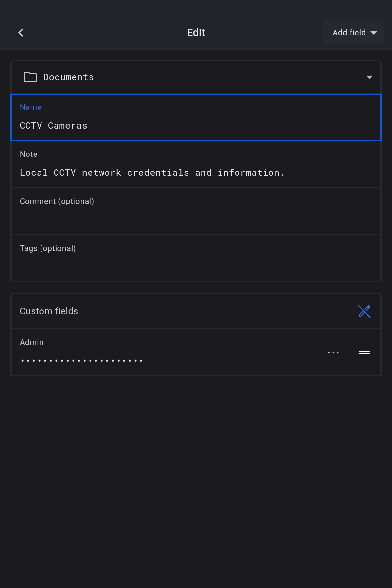Expand the Add field dropdown arrow

point(374,33)
